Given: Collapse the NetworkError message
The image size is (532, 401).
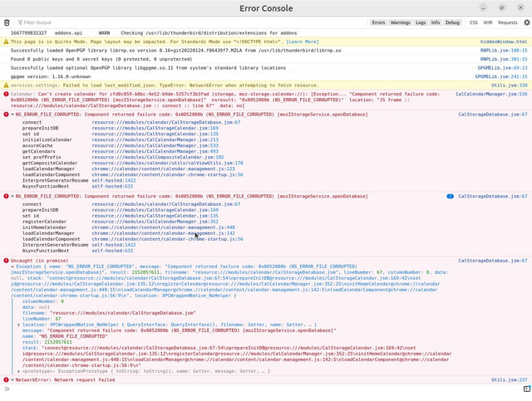Looking at the screenshot, I should coord(12,379).
